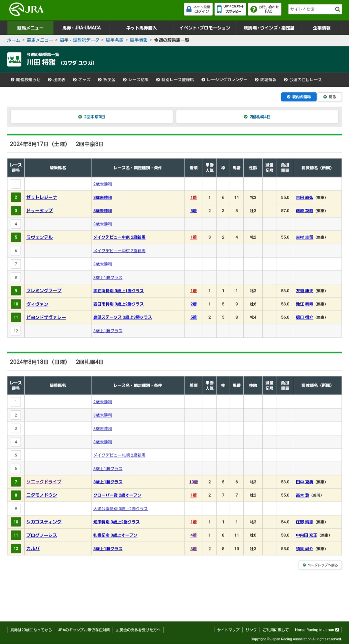
Task: Open horse ゼットレジーナ
Action: pyautogui.click(x=42, y=197)
